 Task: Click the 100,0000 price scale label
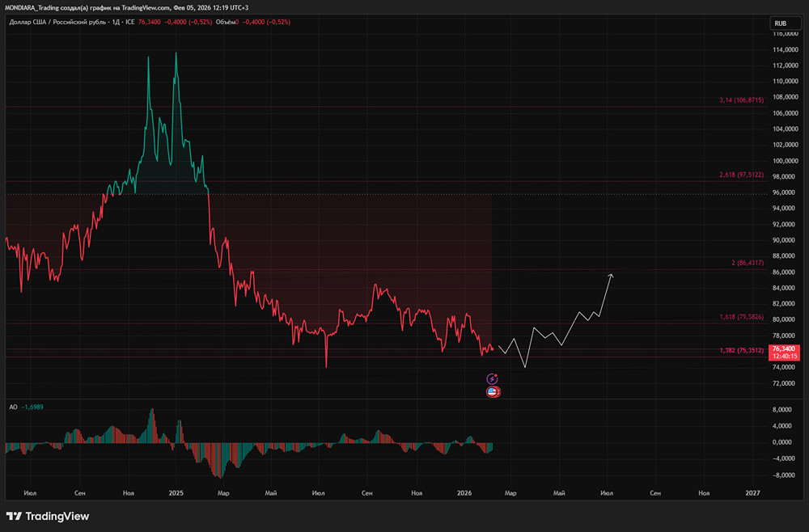[786, 161]
